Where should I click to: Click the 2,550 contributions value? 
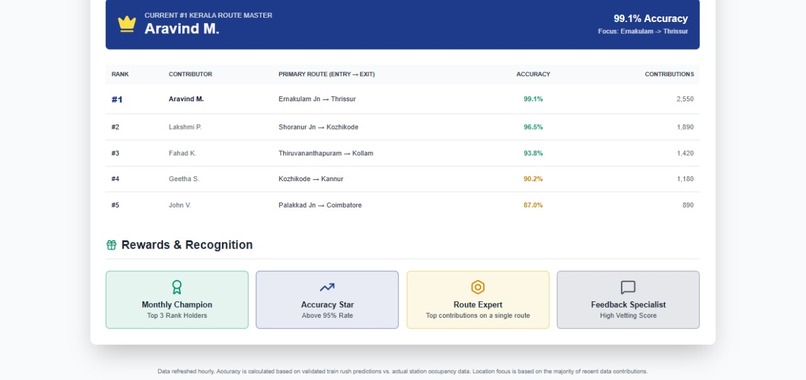(685, 99)
